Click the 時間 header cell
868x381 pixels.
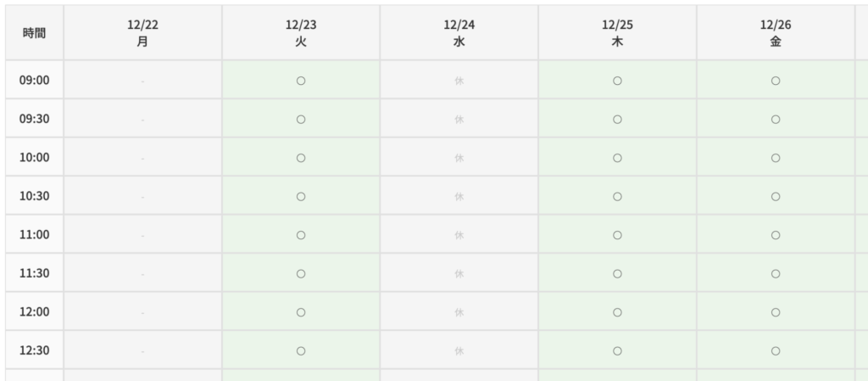tap(35, 33)
